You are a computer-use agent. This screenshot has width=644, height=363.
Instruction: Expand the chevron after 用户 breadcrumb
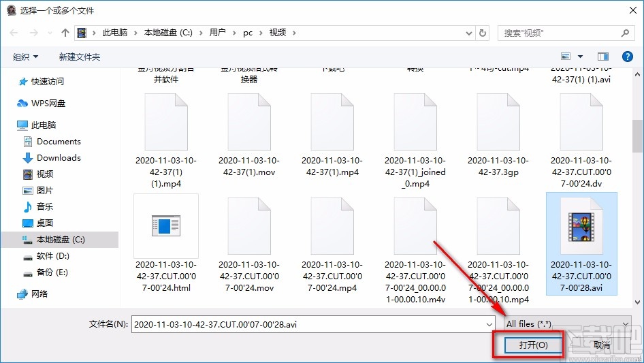coord(234,33)
